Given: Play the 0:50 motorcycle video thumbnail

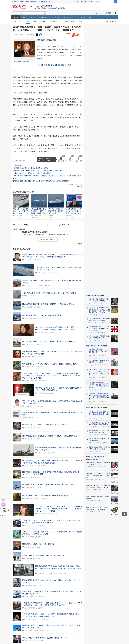Looking at the screenshot, I should [x=114, y=425].
